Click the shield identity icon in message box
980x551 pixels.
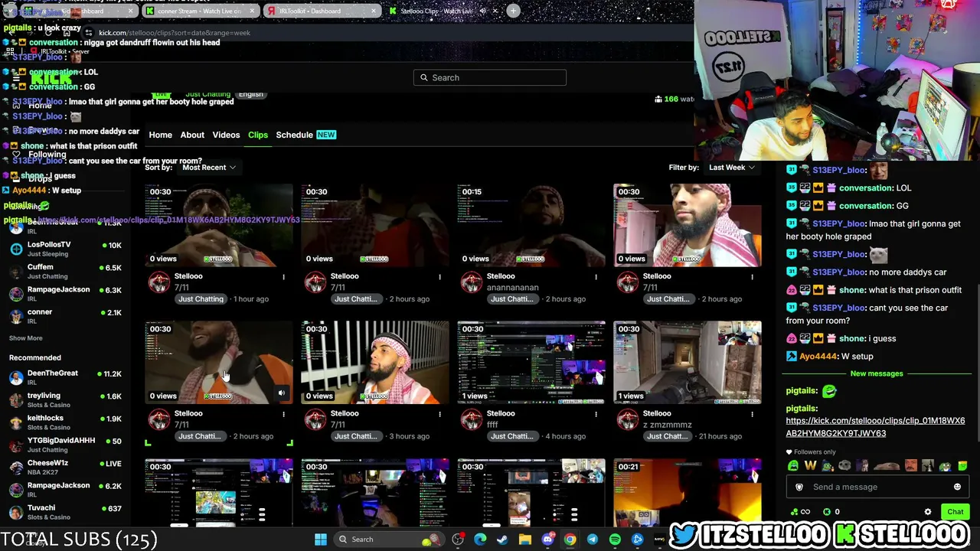tap(799, 487)
